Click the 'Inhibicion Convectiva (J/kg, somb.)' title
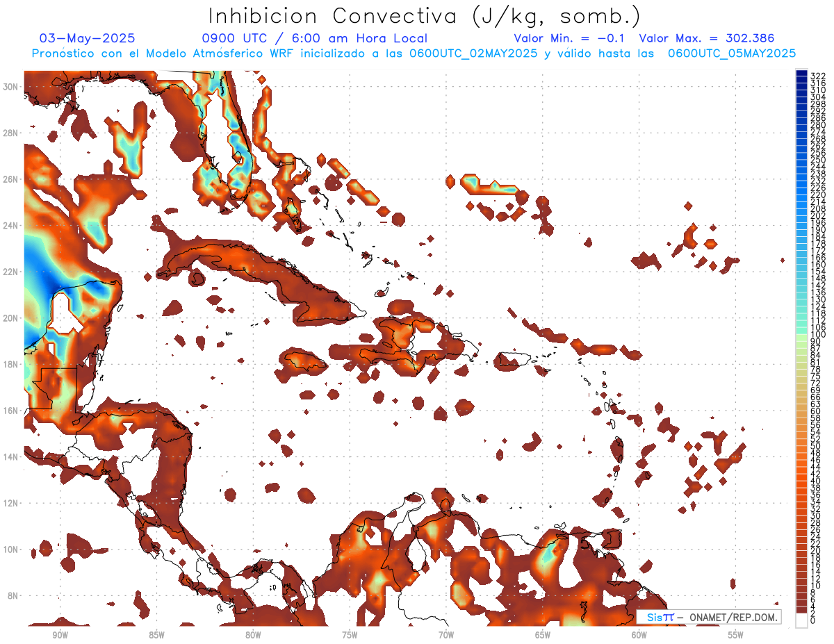834x644 pixels. pyautogui.click(x=425, y=17)
